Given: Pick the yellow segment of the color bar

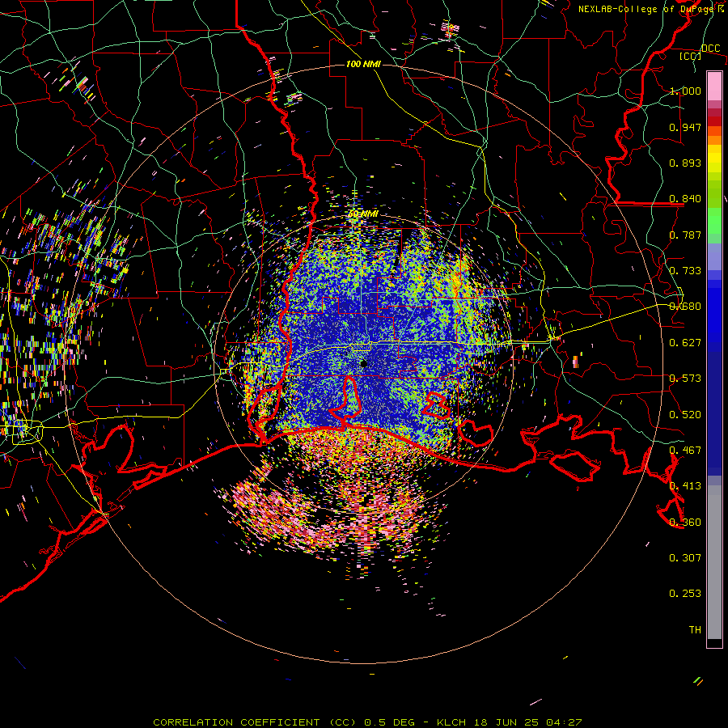Looking at the screenshot, I should tap(714, 159).
